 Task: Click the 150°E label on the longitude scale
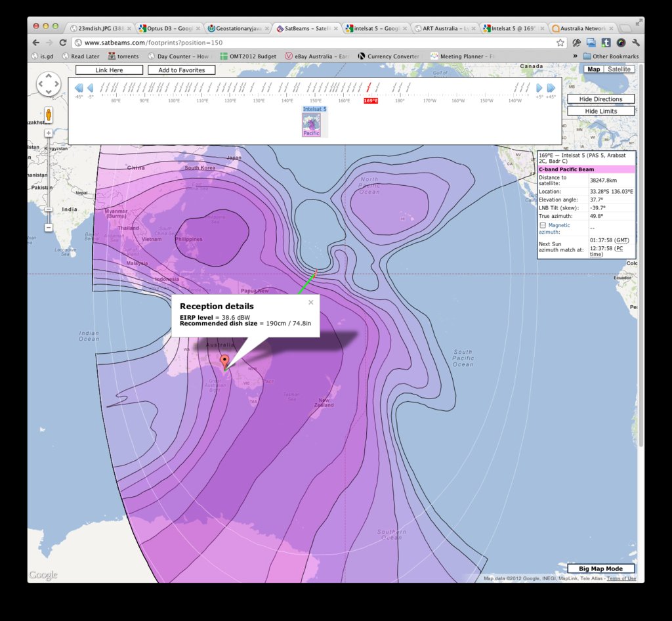coord(316,100)
